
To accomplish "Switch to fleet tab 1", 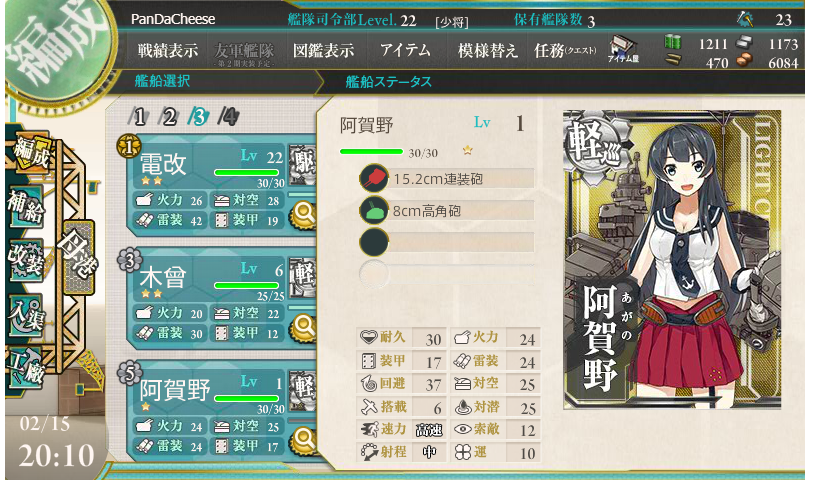I will pos(139,116).
